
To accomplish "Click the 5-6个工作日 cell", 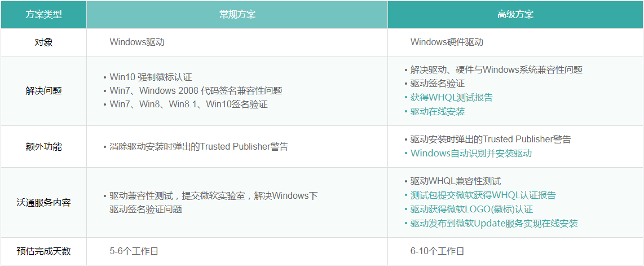I will point(134,252).
